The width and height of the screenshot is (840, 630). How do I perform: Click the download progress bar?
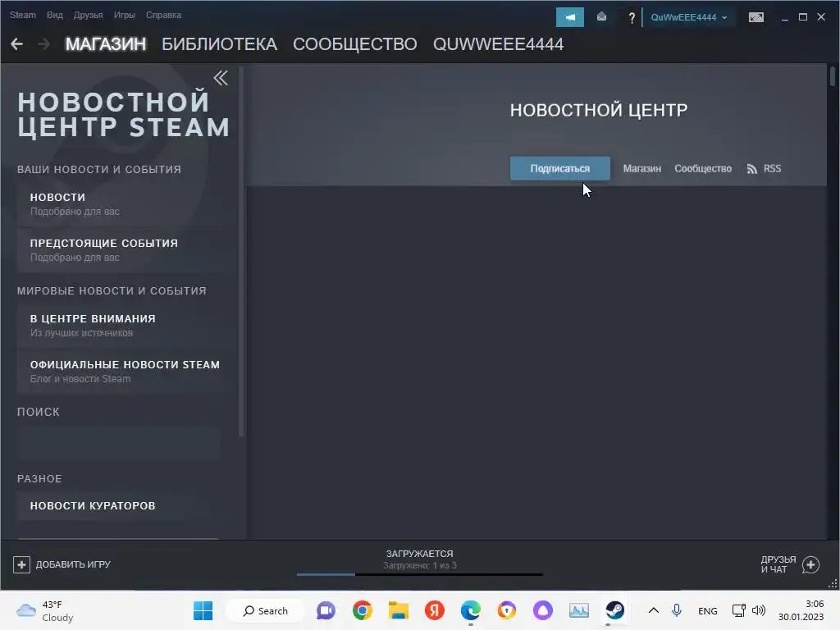coord(419,574)
